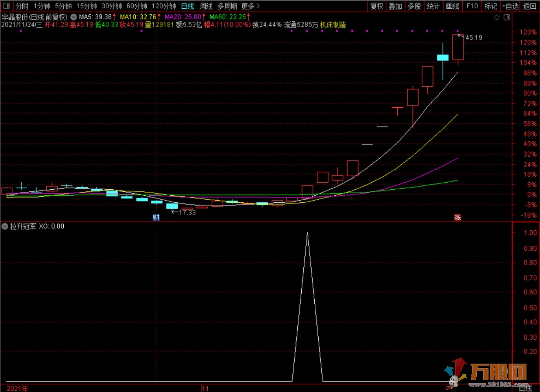This screenshot has height=392, width=540.
Task: Switch to the 1分钟 period tab
Action: [42, 6]
